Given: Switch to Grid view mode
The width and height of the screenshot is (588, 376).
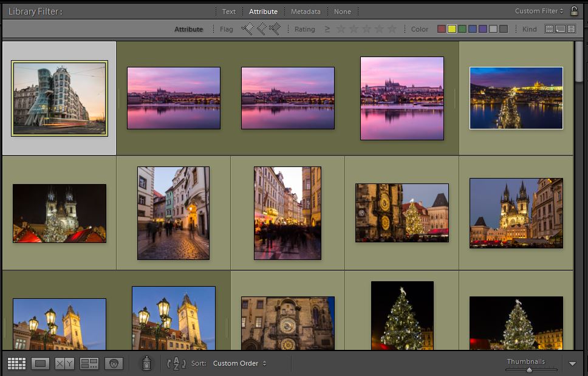Looking at the screenshot, I should tap(17, 363).
